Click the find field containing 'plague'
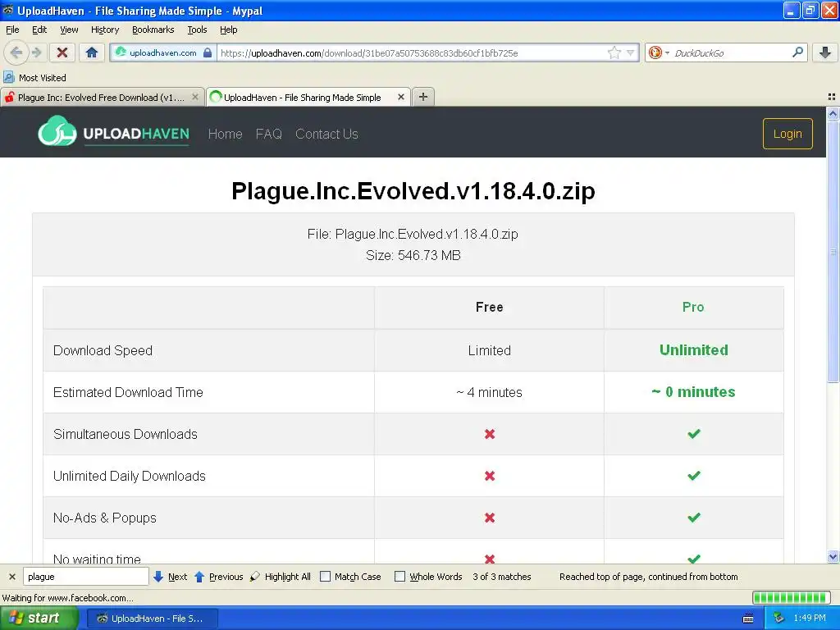Screen dimensions: 840x630 (85, 577)
